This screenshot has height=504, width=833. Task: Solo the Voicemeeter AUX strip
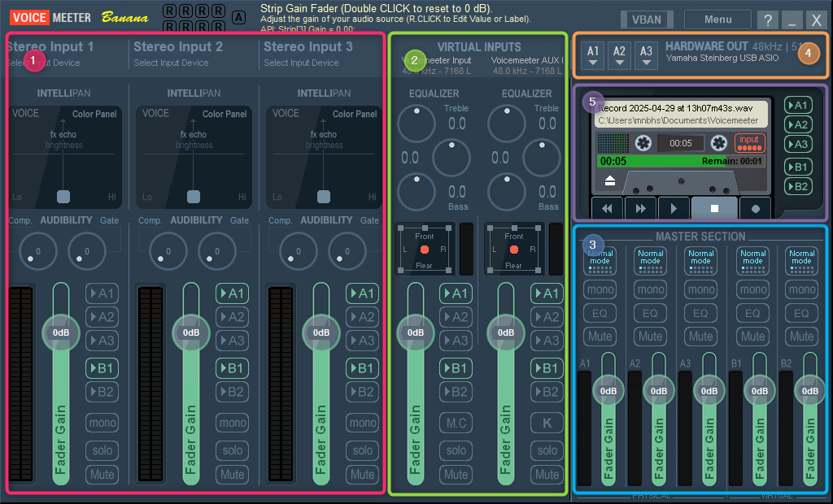(547, 450)
